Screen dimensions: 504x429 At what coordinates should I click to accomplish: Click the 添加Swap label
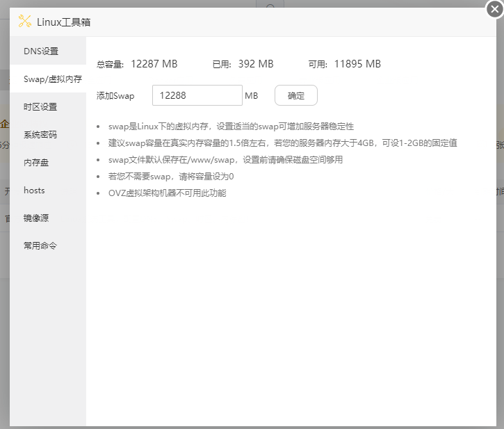[x=115, y=96]
